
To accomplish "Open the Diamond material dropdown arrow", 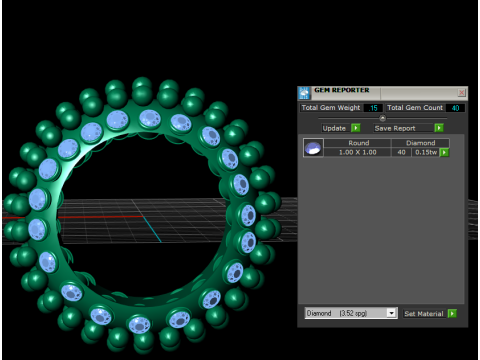I will click(392, 313).
